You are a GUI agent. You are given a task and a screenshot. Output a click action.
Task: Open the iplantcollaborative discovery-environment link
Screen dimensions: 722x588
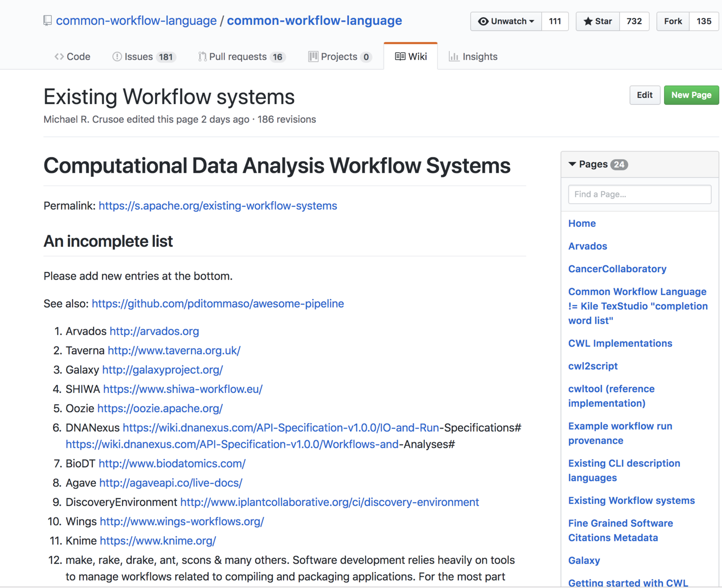pos(329,502)
